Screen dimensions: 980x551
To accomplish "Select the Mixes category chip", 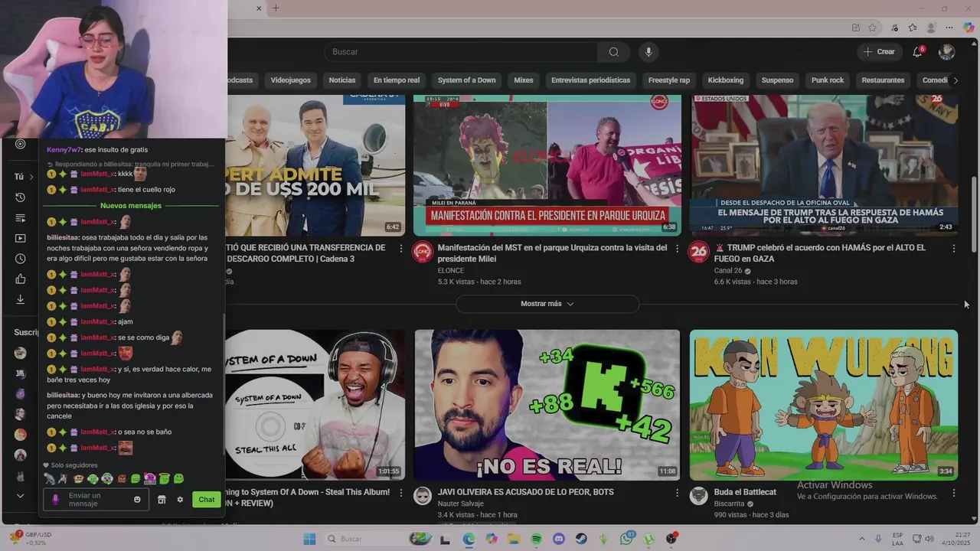I will [x=524, y=80].
